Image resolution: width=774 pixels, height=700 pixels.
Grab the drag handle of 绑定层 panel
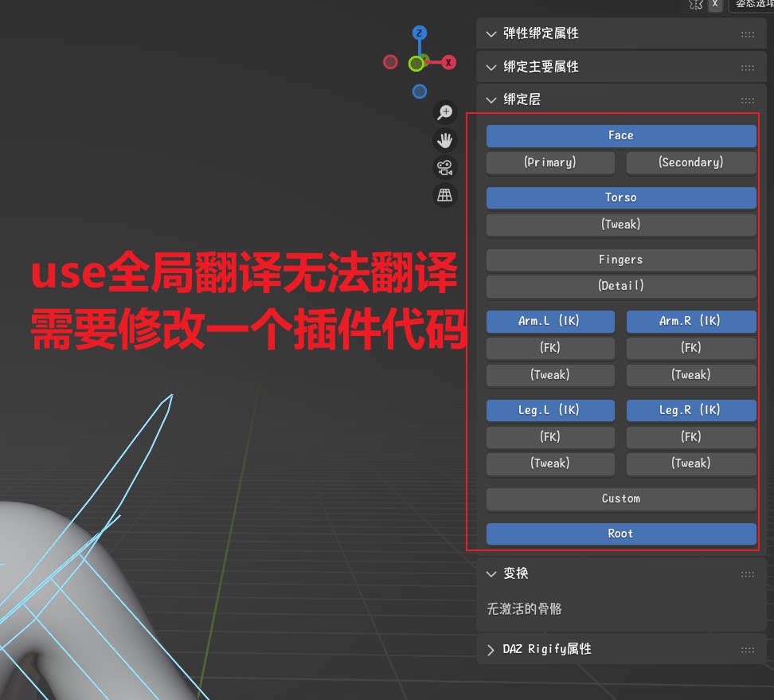748,100
